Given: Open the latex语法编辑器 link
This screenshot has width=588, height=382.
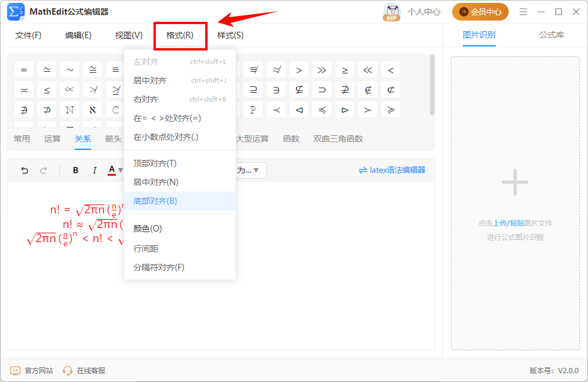Looking at the screenshot, I should coord(392,170).
